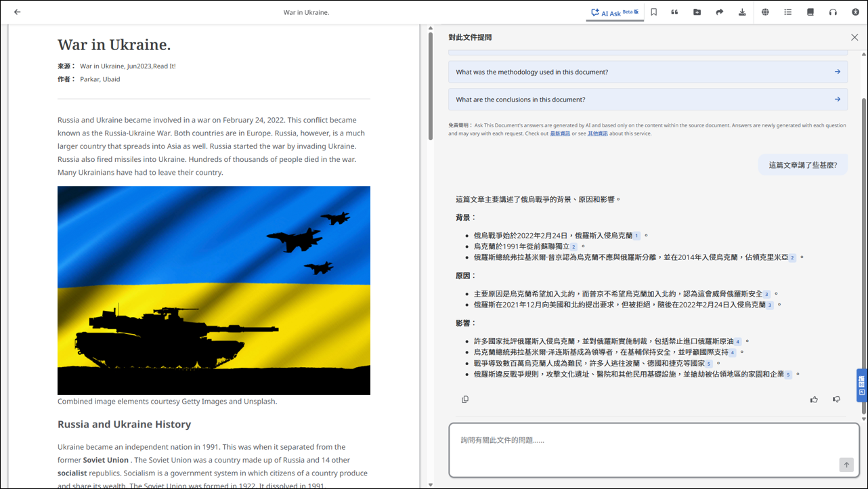Open the blue side feedback tab

861,385
